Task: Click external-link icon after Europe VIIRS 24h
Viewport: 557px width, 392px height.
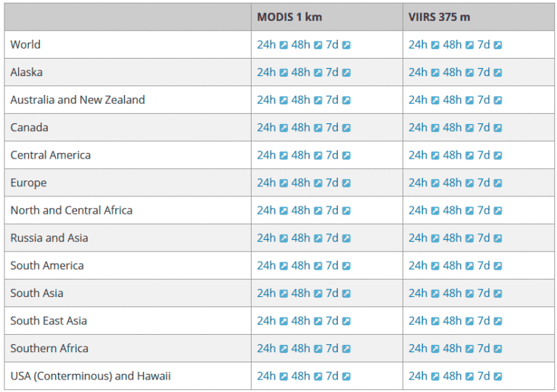Action: click(435, 183)
